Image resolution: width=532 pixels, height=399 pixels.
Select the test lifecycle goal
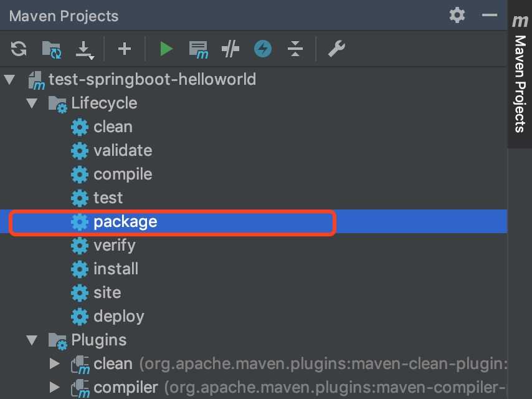(108, 198)
